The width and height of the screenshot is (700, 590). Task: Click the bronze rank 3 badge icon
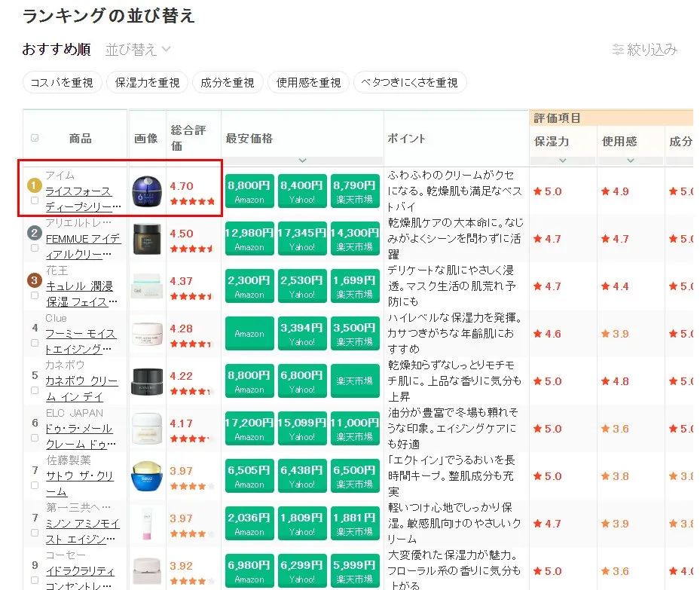(x=35, y=279)
